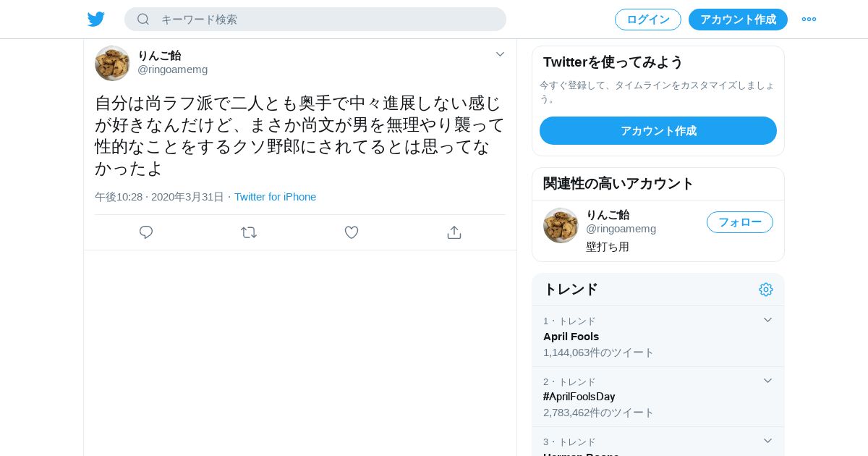Click the ログイン button
The width and height of the screenshot is (868, 456).
(x=647, y=20)
